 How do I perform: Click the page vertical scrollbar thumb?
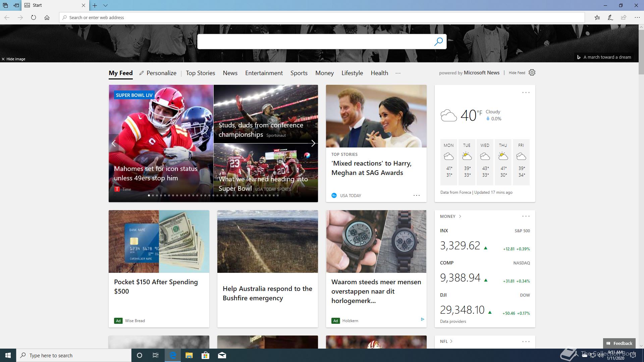tap(641, 52)
